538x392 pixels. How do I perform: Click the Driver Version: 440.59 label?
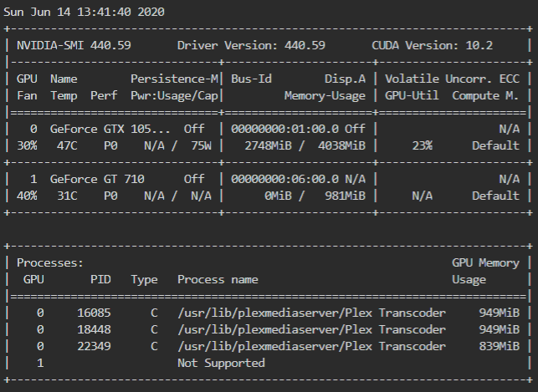(251, 46)
